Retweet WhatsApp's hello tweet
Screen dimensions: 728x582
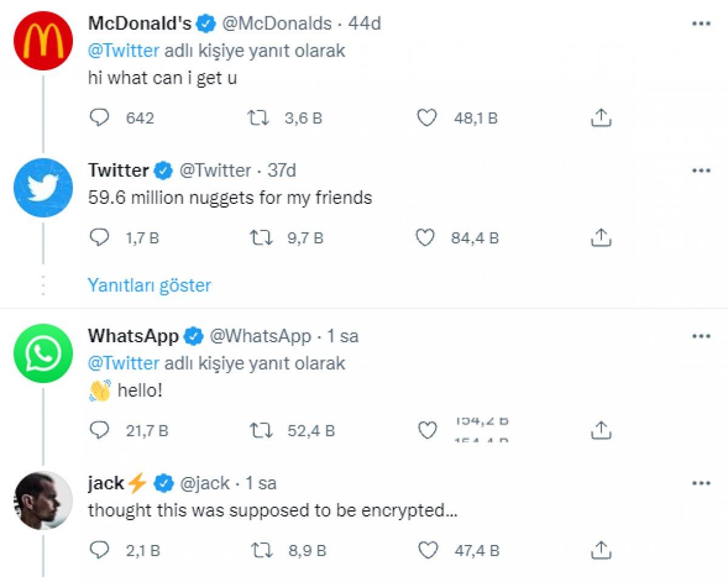pos(261,430)
